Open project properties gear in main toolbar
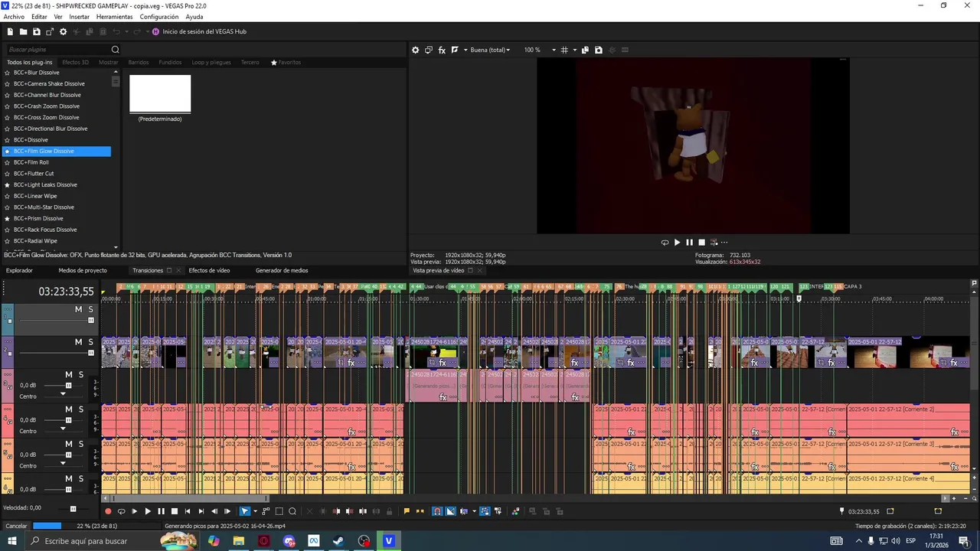The image size is (980, 551). coord(64,31)
